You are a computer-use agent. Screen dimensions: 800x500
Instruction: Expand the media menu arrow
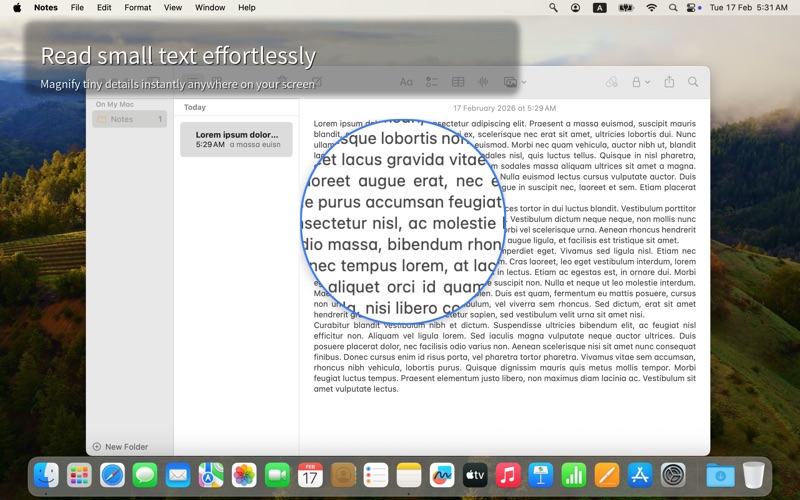click(524, 82)
